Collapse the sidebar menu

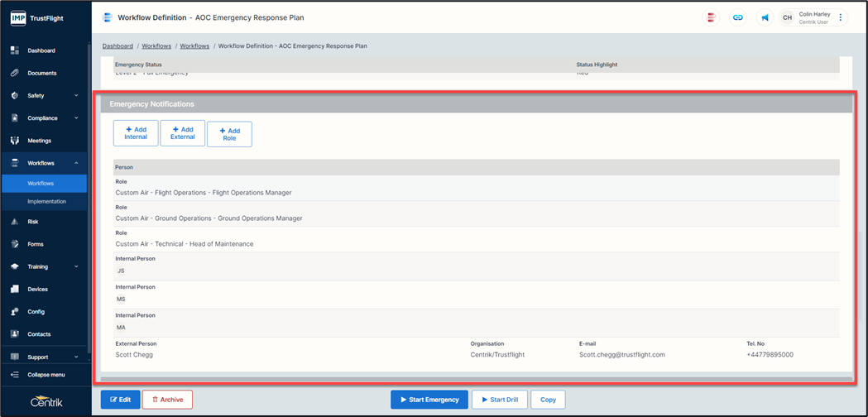pyautogui.click(x=46, y=375)
